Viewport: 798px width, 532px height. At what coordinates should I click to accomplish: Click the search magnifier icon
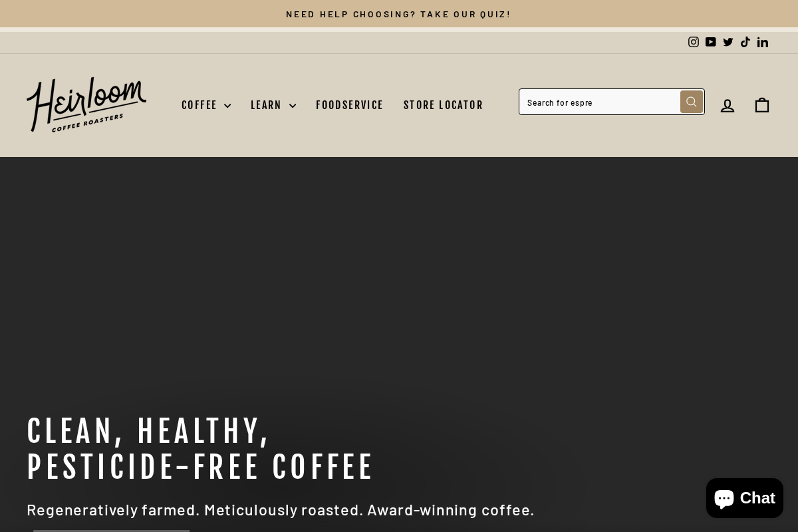coord(692,102)
